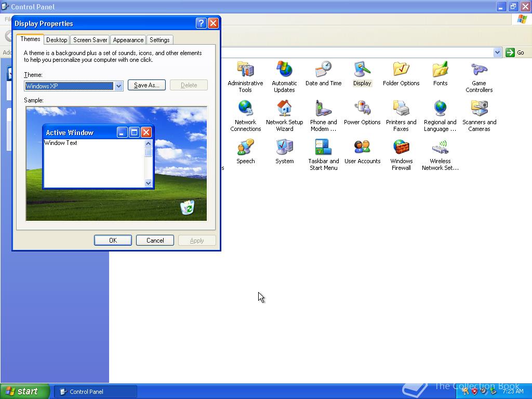
Task: Open Automatic Updates icon
Action: 284,69
